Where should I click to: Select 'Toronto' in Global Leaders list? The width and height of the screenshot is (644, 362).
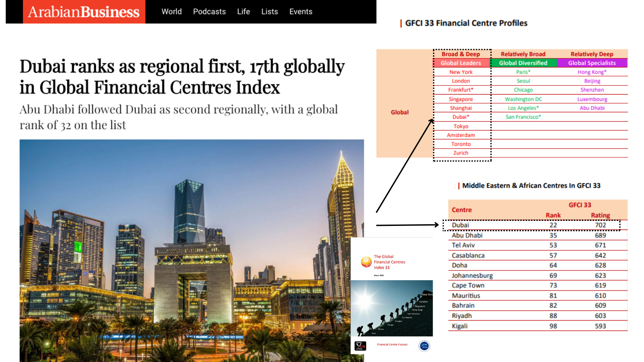pos(461,144)
